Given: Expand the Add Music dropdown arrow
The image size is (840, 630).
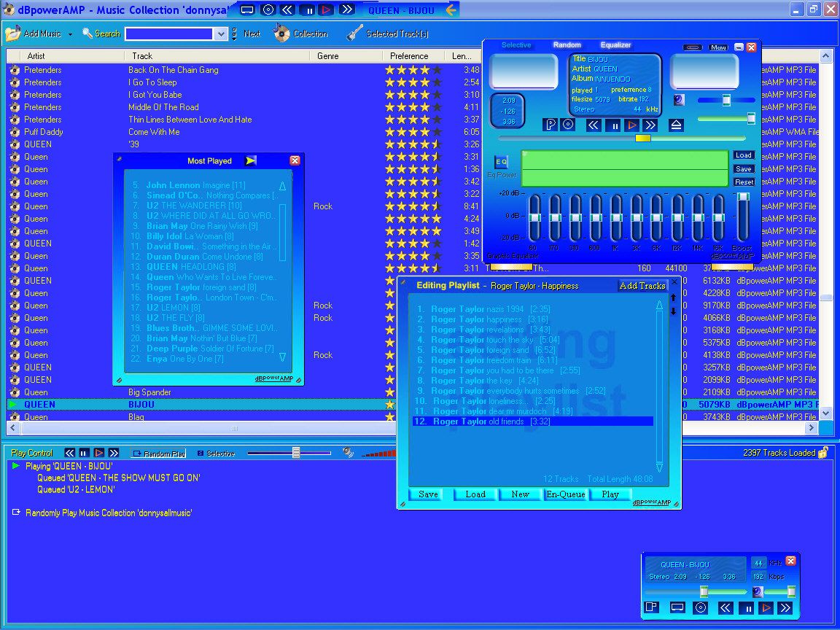Looking at the screenshot, I should click(70, 34).
